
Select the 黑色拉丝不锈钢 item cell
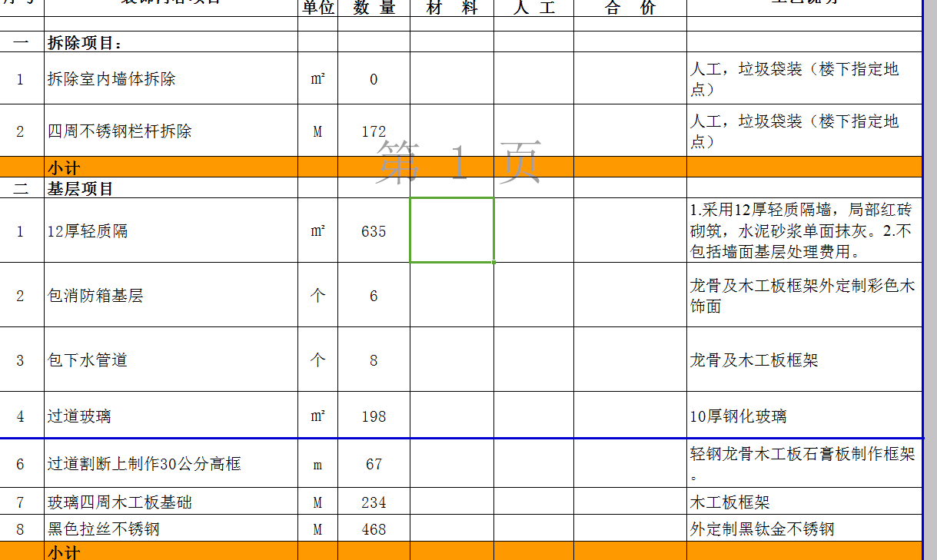click(x=171, y=529)
